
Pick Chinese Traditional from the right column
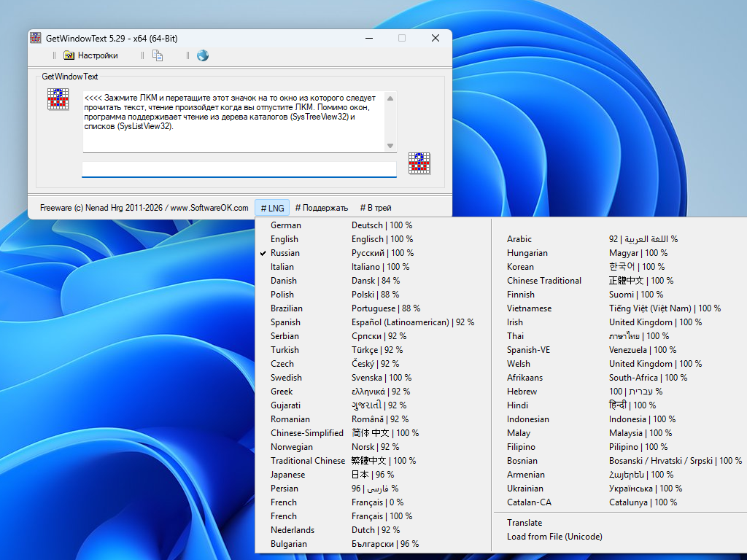point(544,281)
